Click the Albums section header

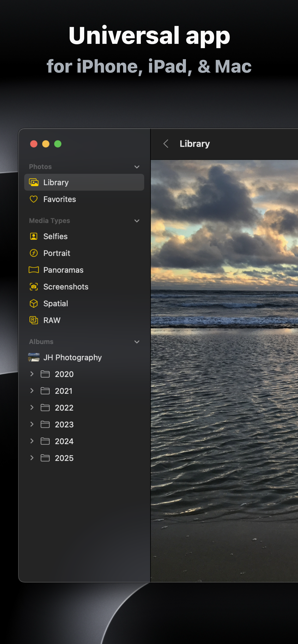click(41, 341)
